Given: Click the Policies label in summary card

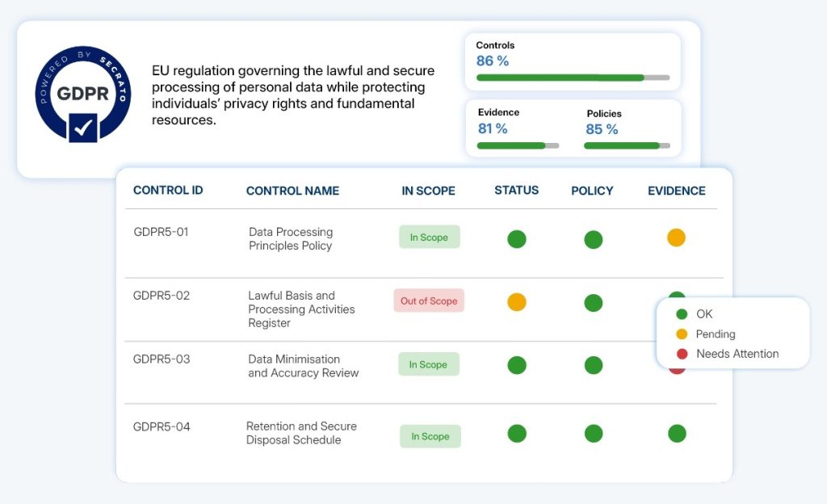Looking at the screenshot, I should pyautogui.click(x=604, y=113).
